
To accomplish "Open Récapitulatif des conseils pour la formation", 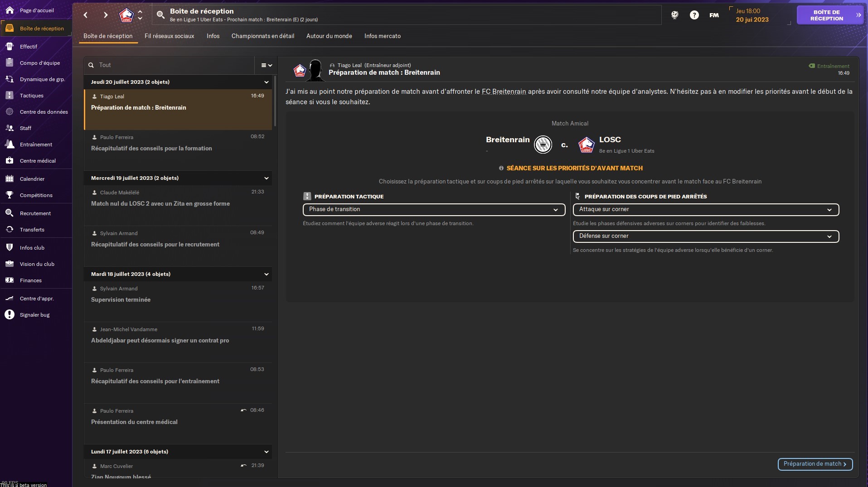I will (178, 149).
